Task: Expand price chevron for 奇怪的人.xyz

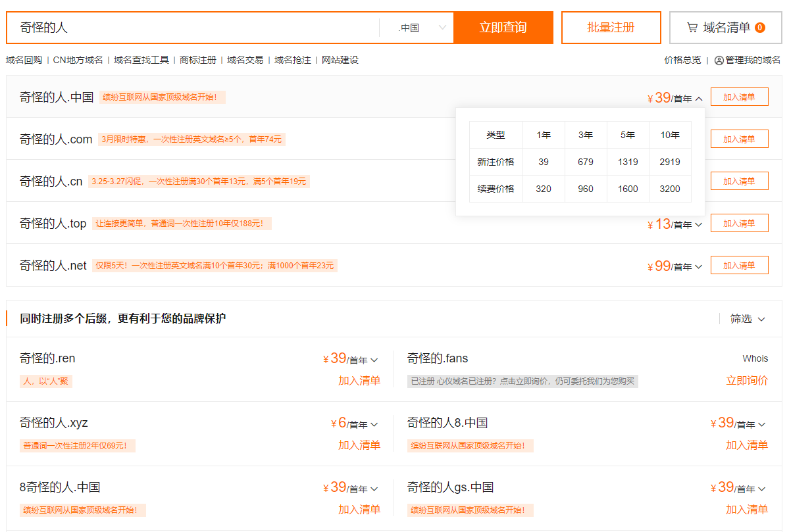Action: pyautogui.click(x=374, y=425)
